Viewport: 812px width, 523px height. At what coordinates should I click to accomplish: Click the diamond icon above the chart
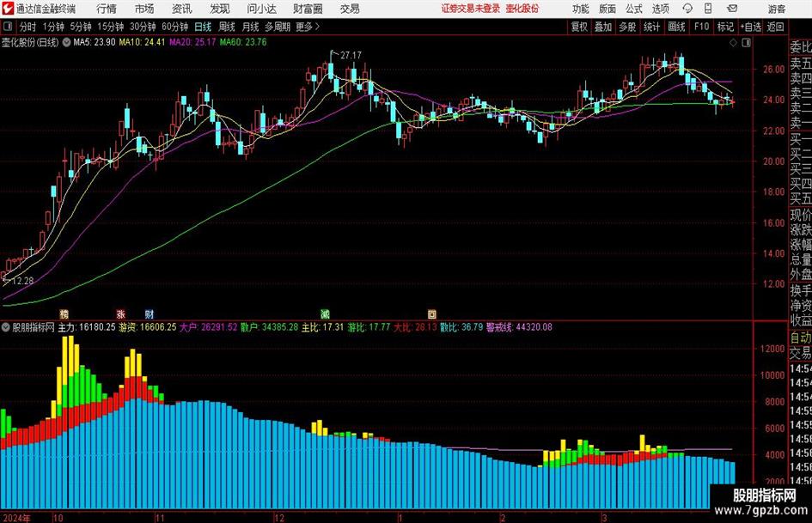[733, 43]
